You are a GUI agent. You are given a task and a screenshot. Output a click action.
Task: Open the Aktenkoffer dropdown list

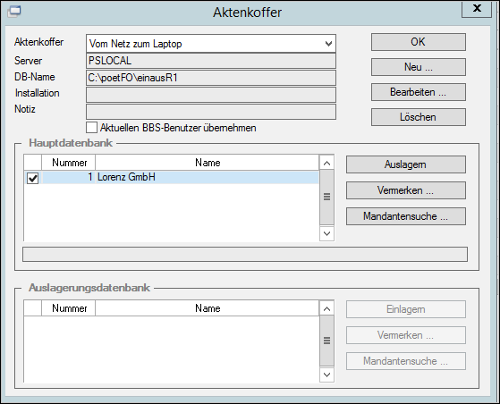click(328, 44)
